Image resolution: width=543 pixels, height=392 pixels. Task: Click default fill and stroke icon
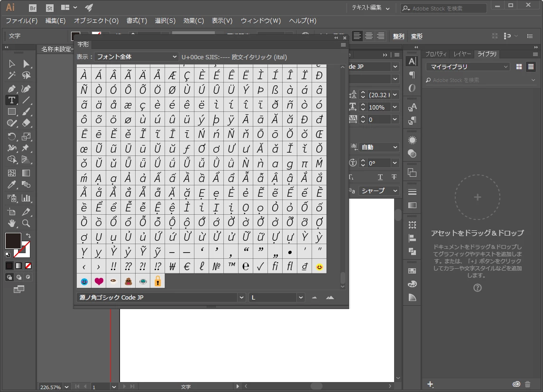pos(8,254)
